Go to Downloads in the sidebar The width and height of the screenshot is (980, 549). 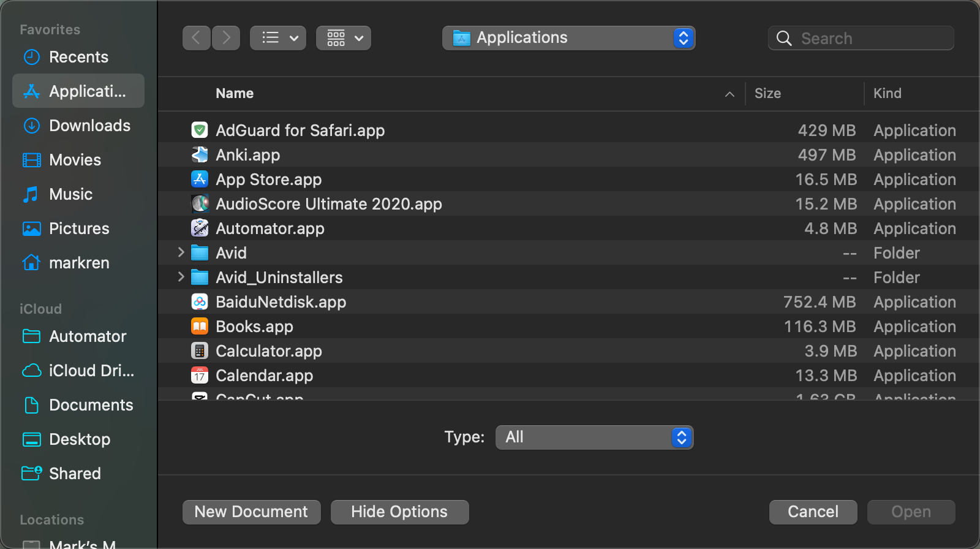tap(89, 126)
